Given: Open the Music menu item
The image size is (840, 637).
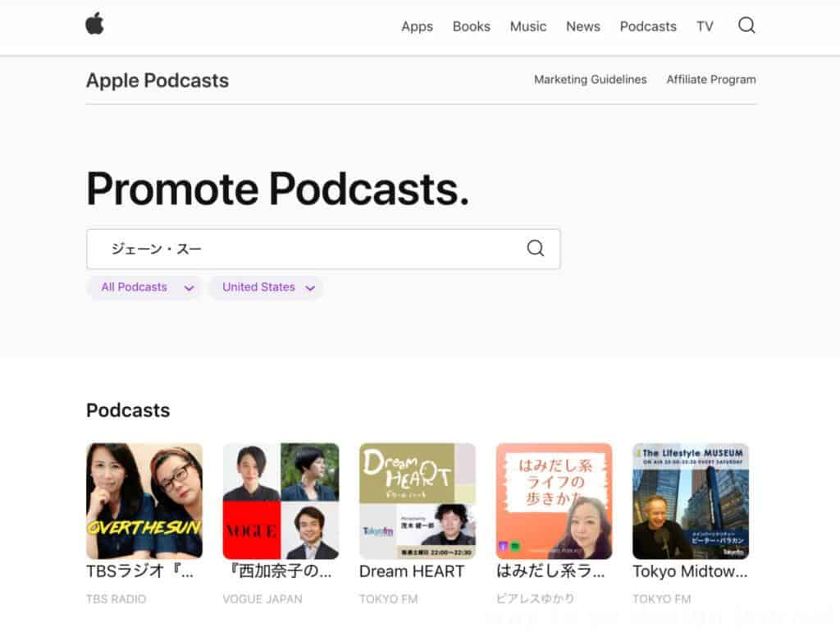Looking at the screenshot, I should click(528, 26).
